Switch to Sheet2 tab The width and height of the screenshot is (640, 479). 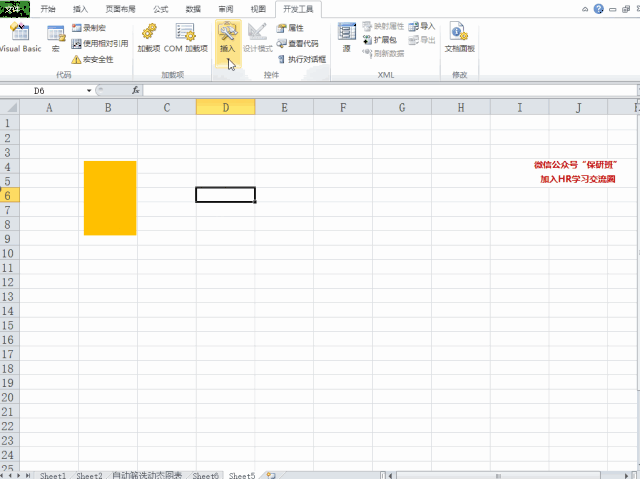point(89,475)
